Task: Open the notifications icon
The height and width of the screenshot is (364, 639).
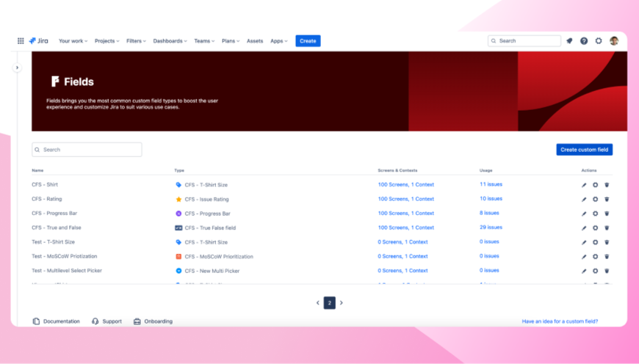Action: pos(569,40)
